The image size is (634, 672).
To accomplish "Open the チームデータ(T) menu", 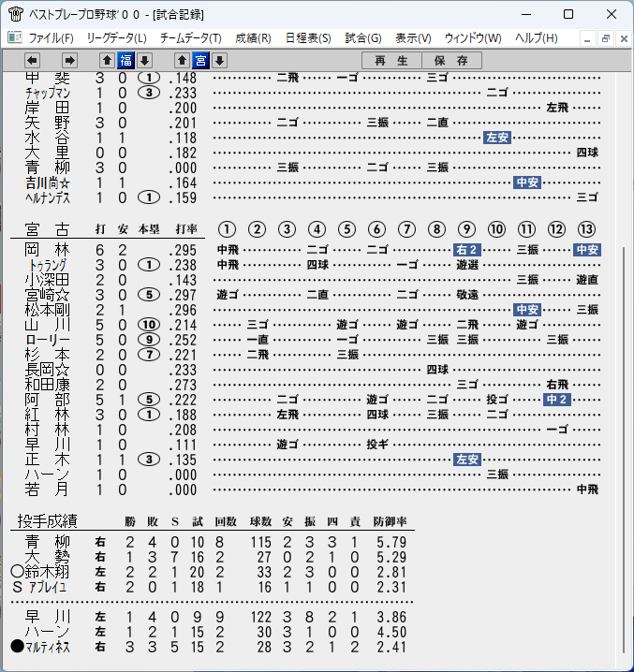I will pyautogui.click(x=191, y=38).
